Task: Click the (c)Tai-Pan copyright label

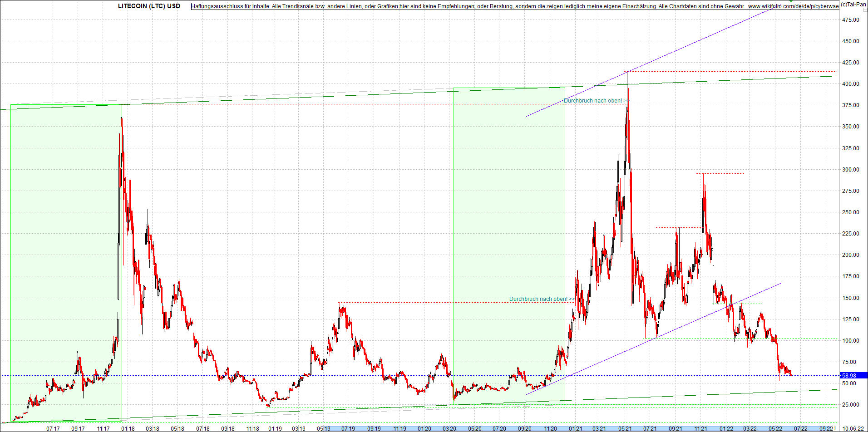Action: tap(853, 5)
